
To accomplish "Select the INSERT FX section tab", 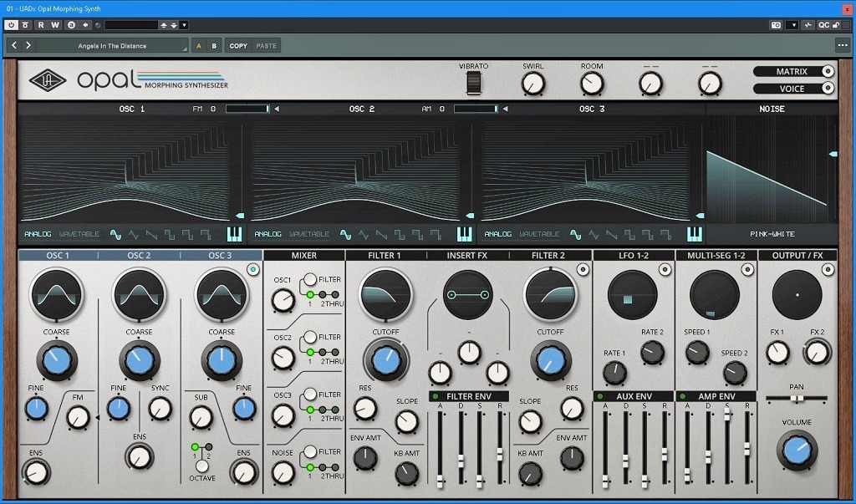I will (x=467, y=256).
